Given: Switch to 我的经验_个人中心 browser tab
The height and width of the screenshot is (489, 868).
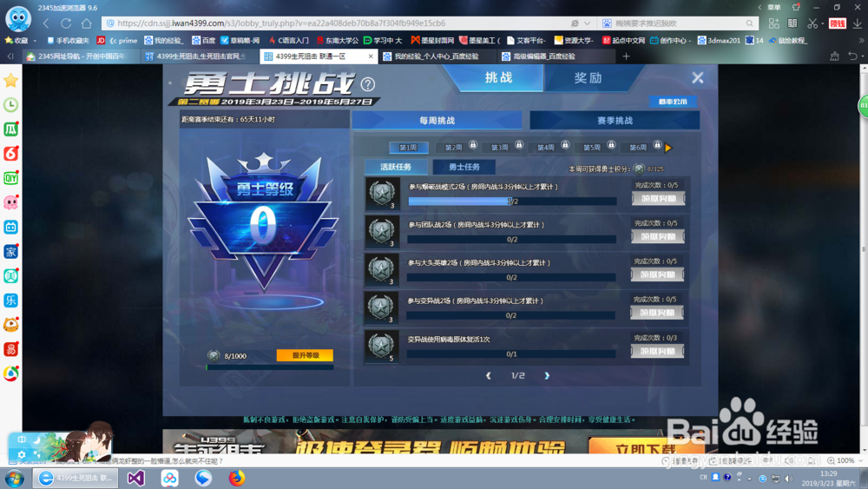Looking at the screenshot, I should pos(436,56).
